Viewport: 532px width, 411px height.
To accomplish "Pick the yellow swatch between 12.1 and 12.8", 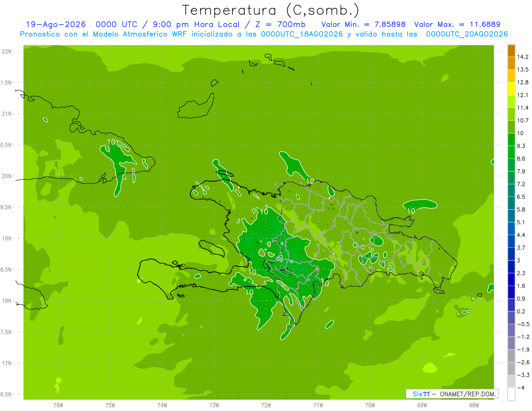I will point(511,89).
